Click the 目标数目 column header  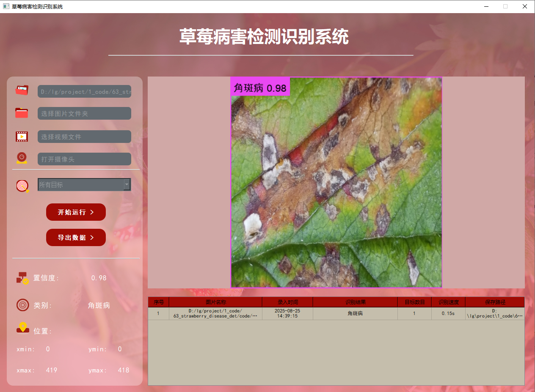coord(415,302)
